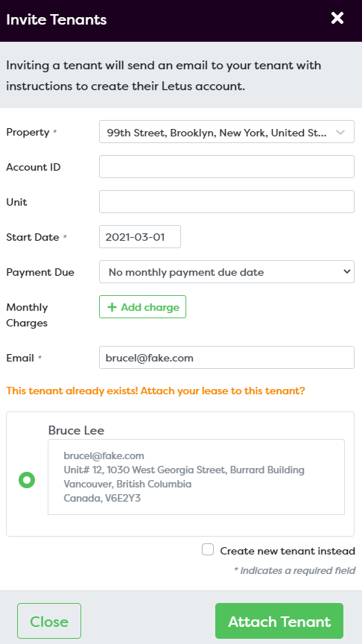Expand the Property dropdown chevron
This screenshot has width=362, height=644.
click(x=340, y=132)
